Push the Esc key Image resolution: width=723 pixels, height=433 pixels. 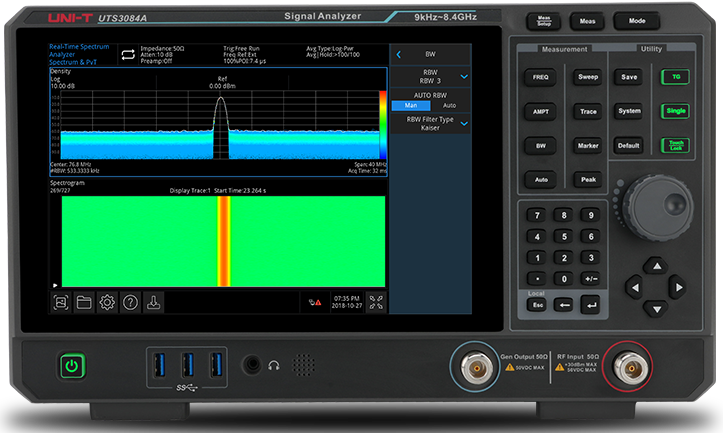pyautogui.click(x=537, y=304)
